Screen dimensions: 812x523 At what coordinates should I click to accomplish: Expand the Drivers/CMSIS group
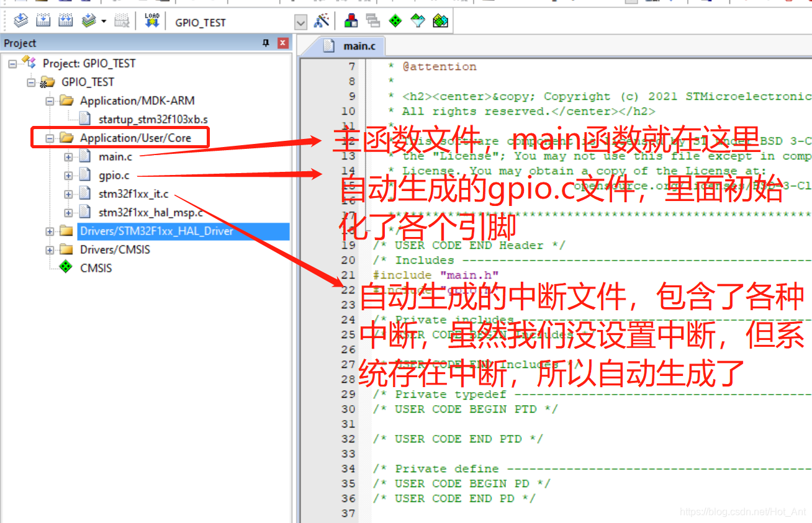point(50,249)
